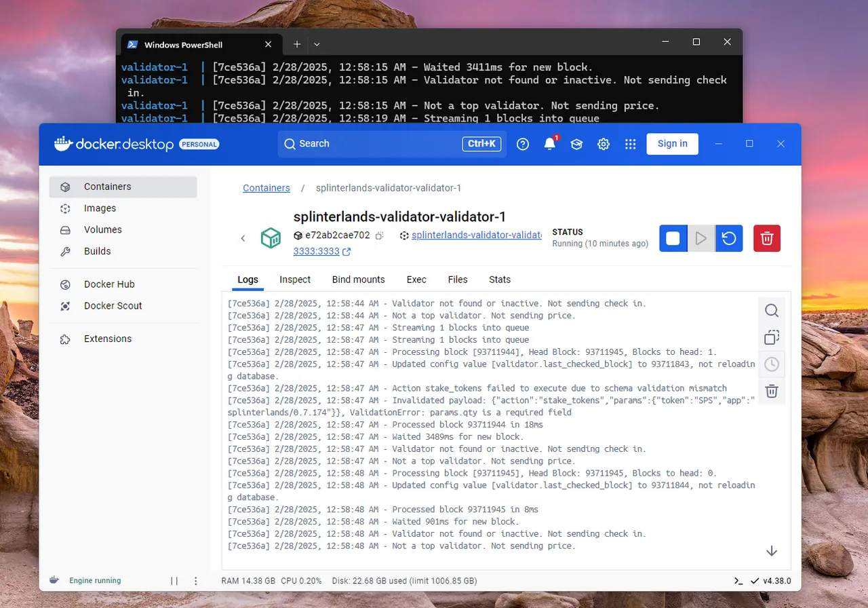Image resolution: width=868 pixels, height=608 pixels.
Task: Open the splinterlands-validator image link
Action: click(x=476, y=235)
